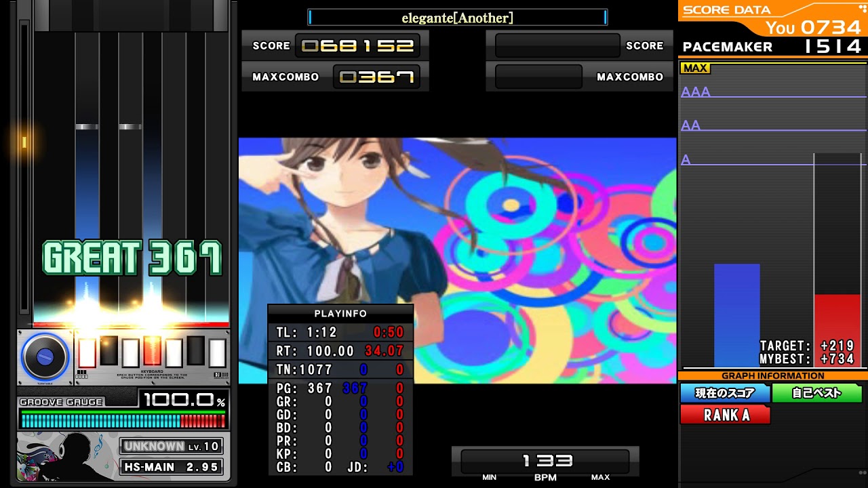
Task: Select the 自己ベスト legend button
Action: pyautogui.click(x=816, y=393)
